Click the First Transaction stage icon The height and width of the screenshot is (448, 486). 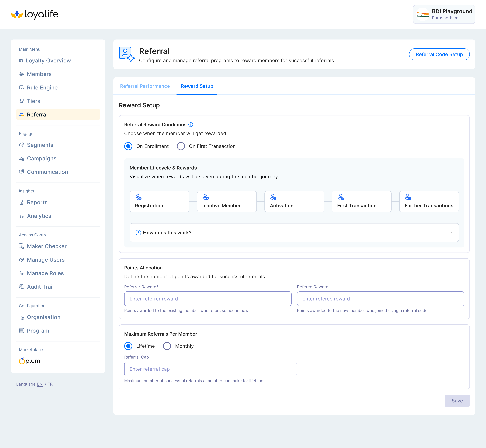[x=341, y=197]
